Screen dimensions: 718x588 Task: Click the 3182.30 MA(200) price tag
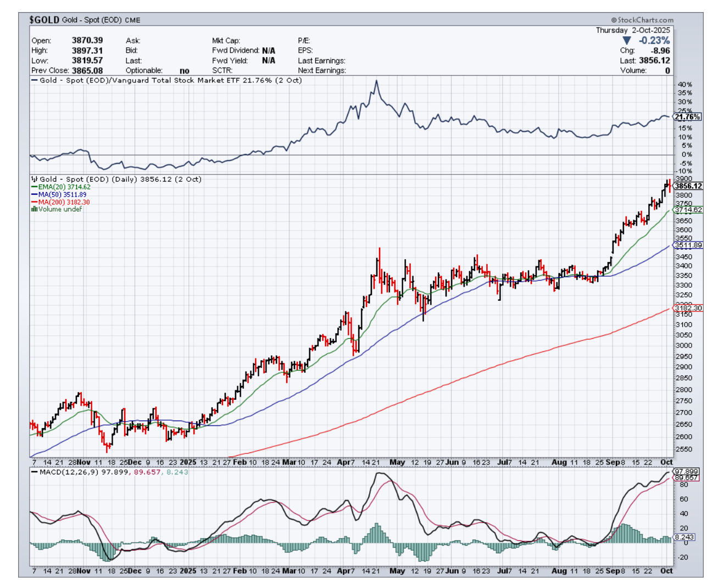(688, 308)
